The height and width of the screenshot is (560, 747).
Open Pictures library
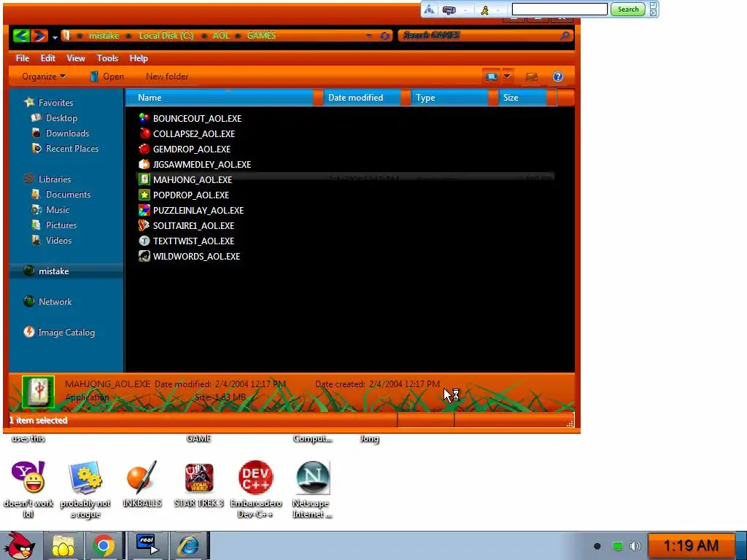tap(61, 225)
